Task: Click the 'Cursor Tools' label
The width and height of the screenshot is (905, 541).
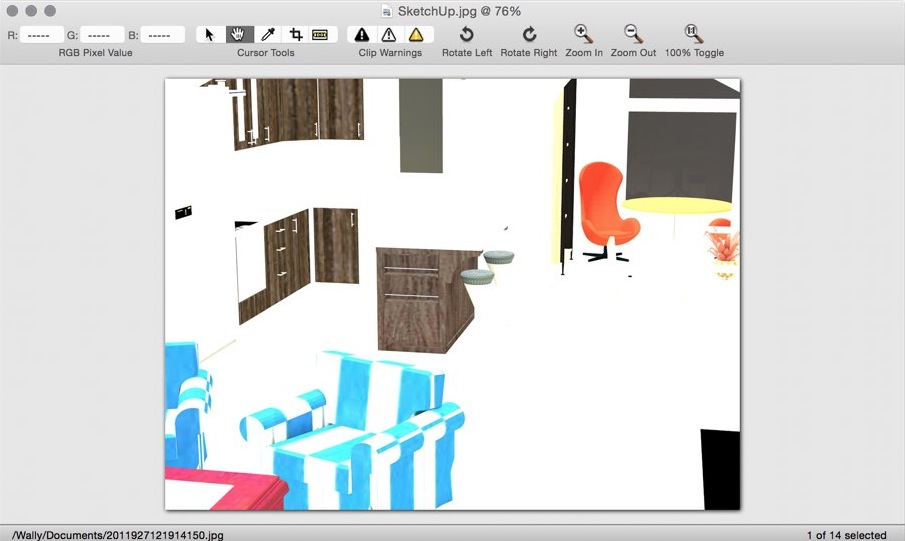Action: pos(265,53)
